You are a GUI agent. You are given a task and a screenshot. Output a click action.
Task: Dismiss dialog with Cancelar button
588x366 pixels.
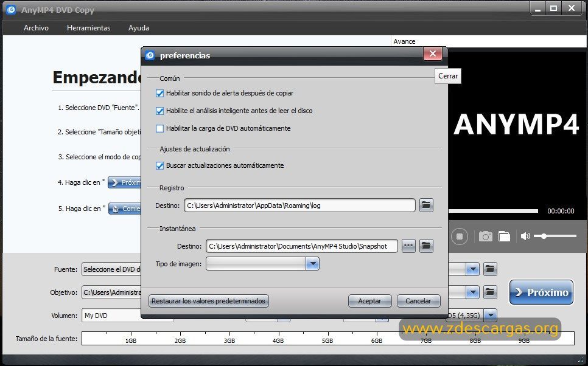(418, 301)
